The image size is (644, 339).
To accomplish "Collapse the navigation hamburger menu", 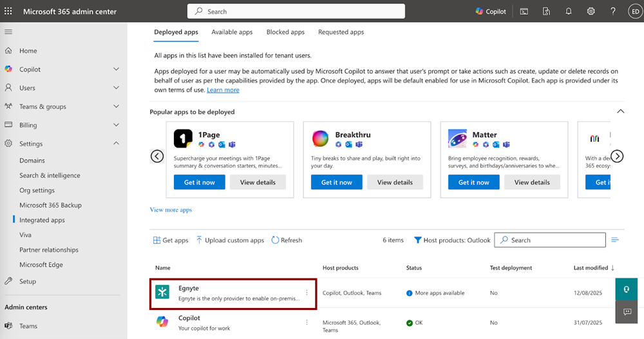I will 8,32.
